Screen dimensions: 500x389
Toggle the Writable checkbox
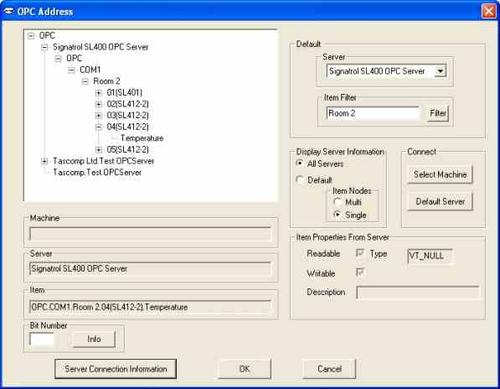click(360, 272)
